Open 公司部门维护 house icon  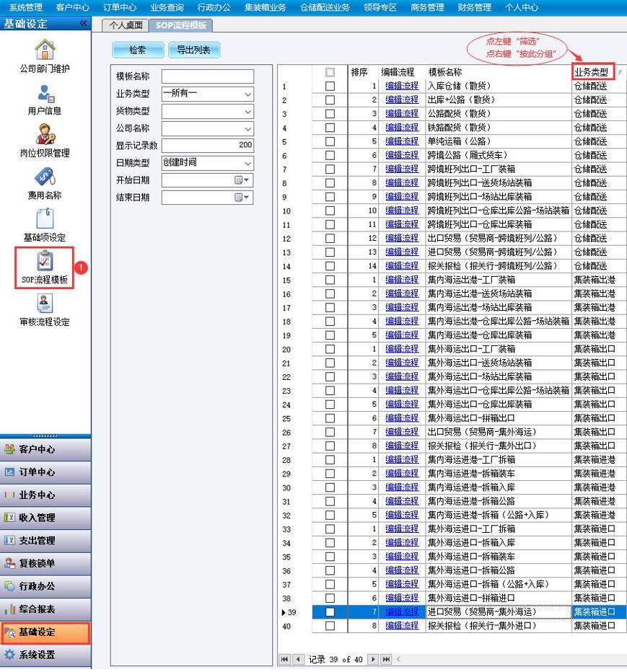[x=45, y=50]
